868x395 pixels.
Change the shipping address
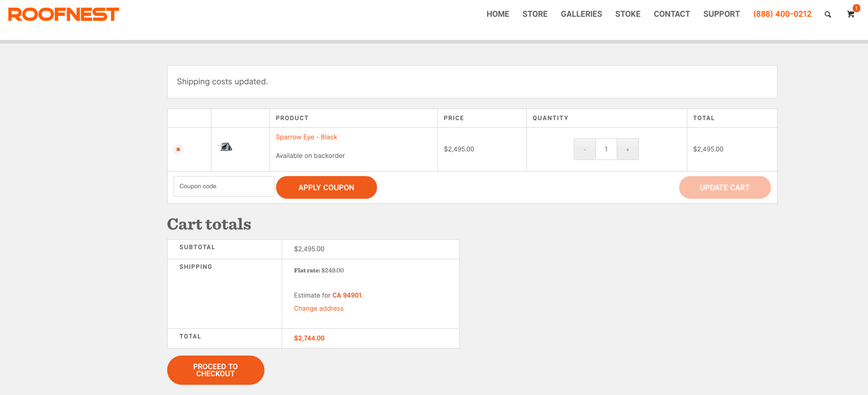(x=318, y=308)
